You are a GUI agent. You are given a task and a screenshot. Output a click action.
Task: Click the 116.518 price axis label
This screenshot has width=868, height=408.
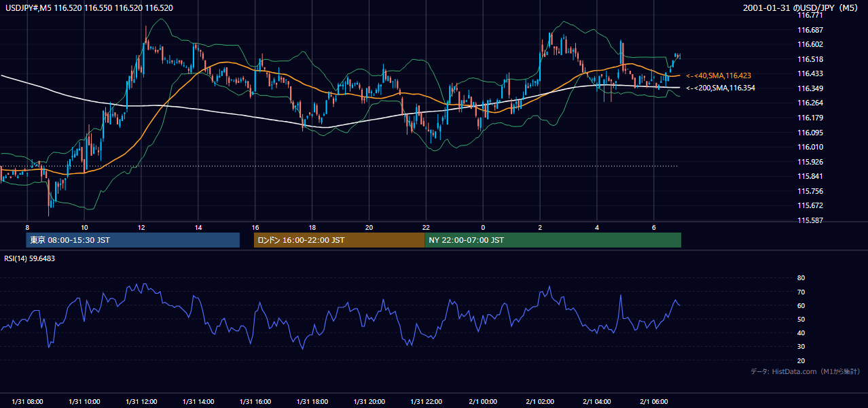[810, 59]
